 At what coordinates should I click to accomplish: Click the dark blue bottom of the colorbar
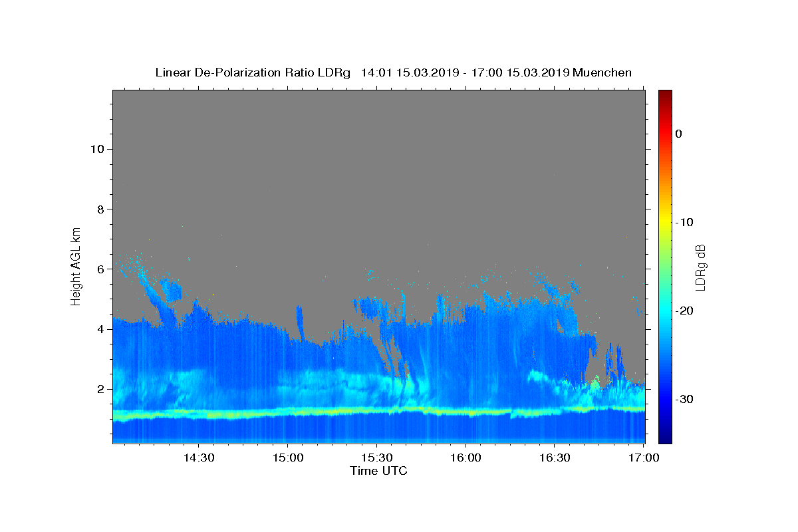665,438
